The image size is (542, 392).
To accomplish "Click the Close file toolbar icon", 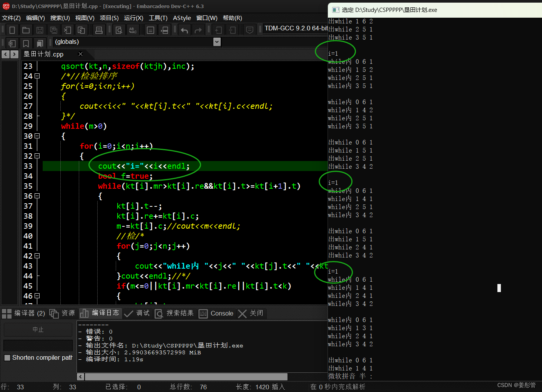I will coord(67,30).
